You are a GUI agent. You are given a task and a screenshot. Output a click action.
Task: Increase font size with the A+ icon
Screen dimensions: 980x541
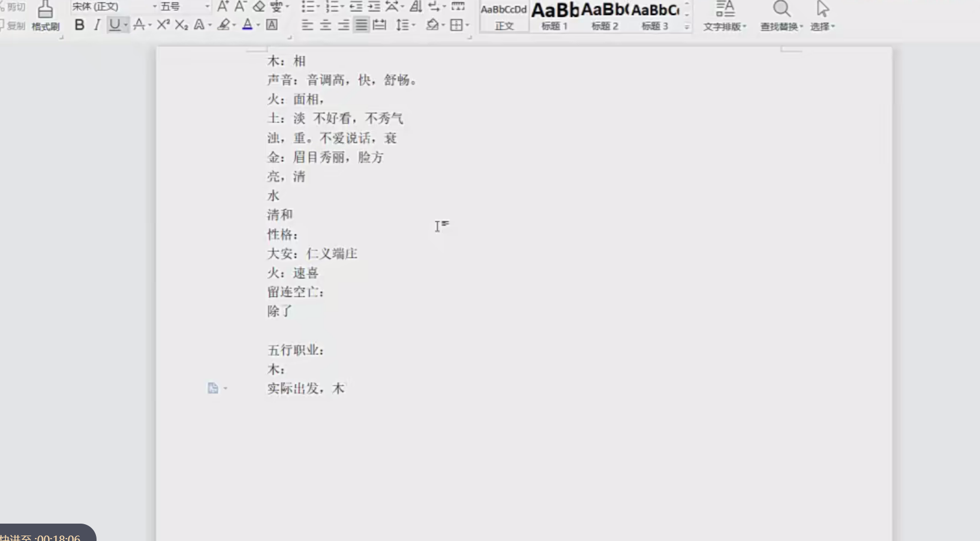221,7
